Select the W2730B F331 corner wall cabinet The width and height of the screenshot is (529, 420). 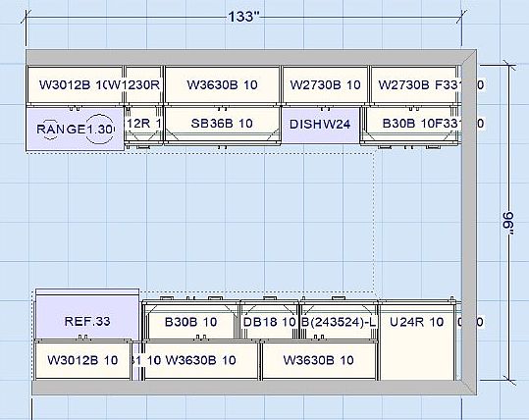tap(414, 84)
